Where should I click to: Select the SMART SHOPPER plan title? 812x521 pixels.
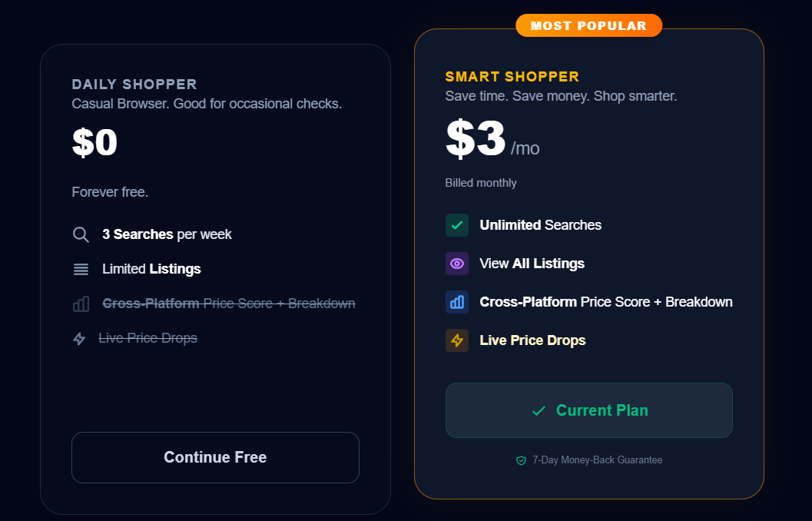(x=512, y=77)
